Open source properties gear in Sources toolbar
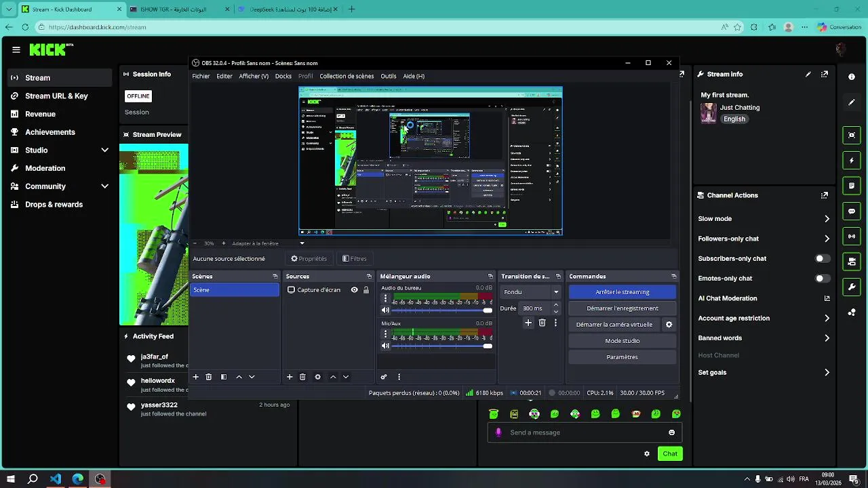 click(x=317, y=377)
